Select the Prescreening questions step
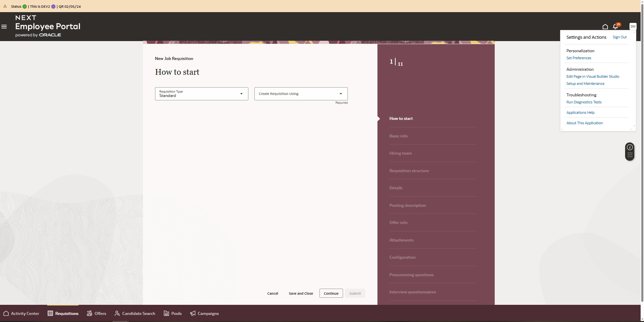644x322 pixels. pyautogui.click(x=411, y=275)
